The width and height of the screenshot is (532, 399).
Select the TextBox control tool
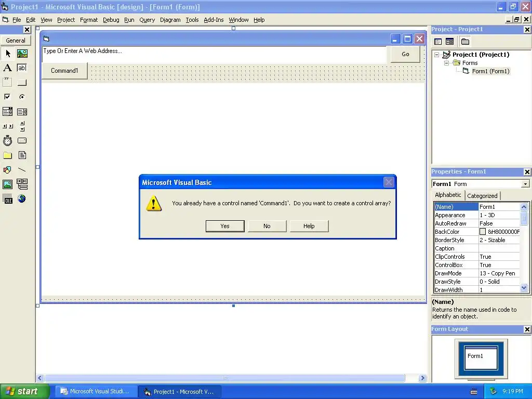22,68
